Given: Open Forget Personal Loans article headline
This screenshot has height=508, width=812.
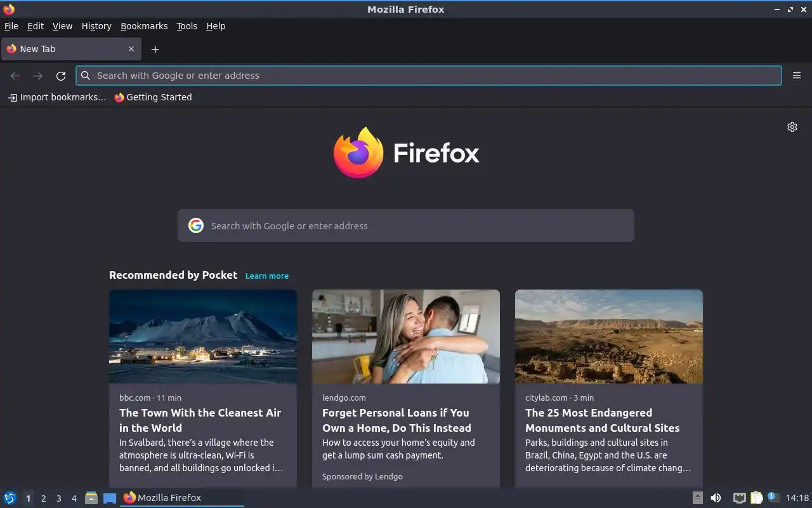Looking at the screenshot, I should (x=396, y=420).
